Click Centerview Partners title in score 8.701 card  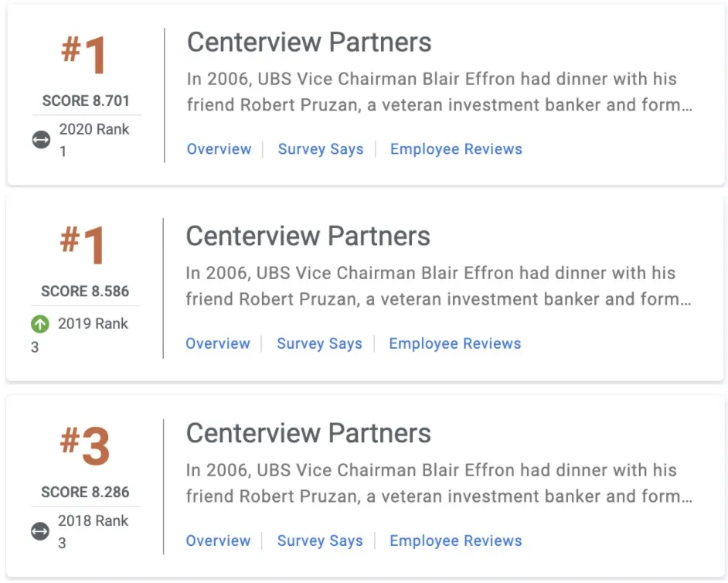309,43
